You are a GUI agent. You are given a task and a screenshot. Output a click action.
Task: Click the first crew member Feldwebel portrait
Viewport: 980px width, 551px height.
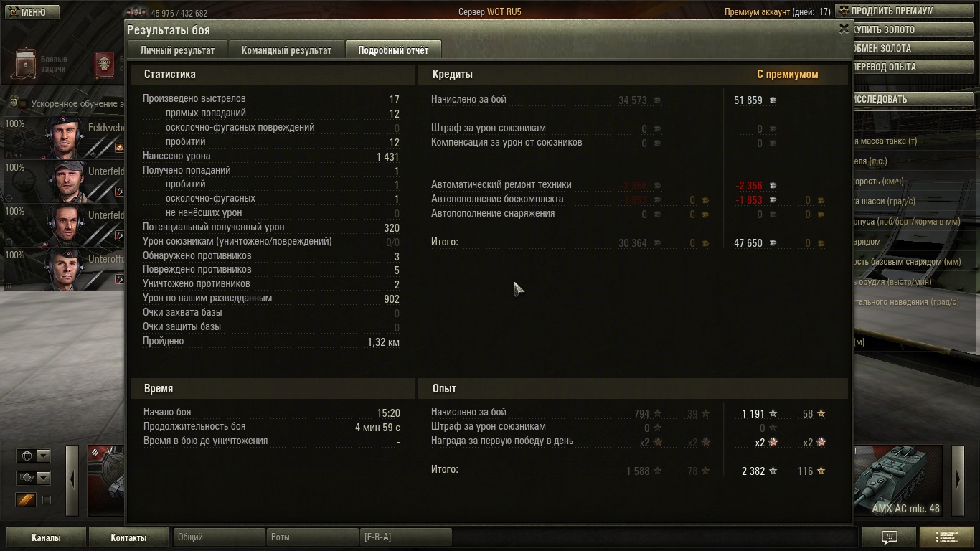tap(65, 136)
